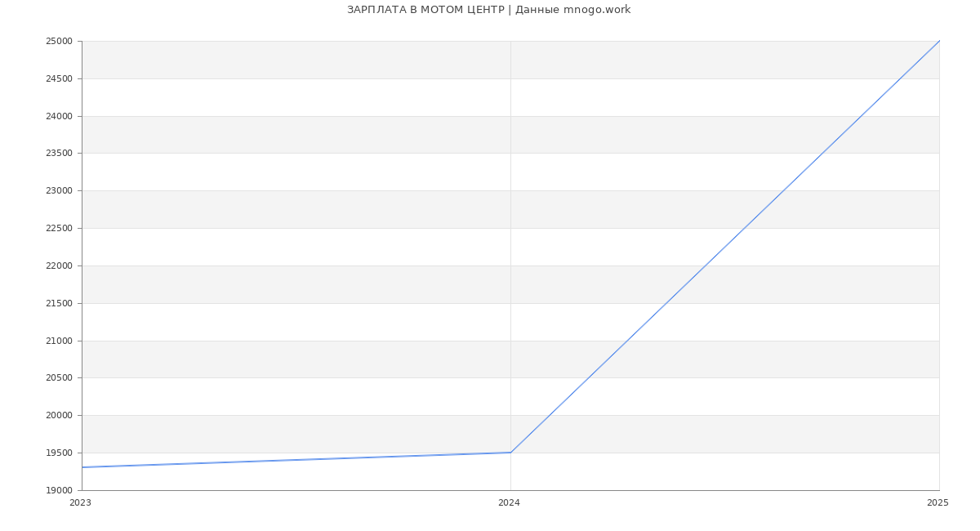Click the chart title 'ЗАРПЛАТА В МОТОМ ЦЕНТР'
The width and height of the screenshot is (980, 531).
425,10
